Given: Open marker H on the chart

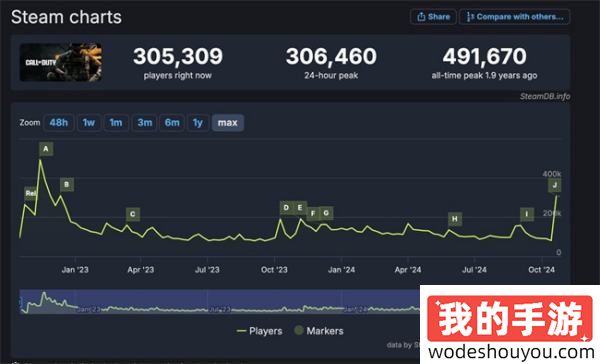Looking at the screenshot, I should (455, 219).
